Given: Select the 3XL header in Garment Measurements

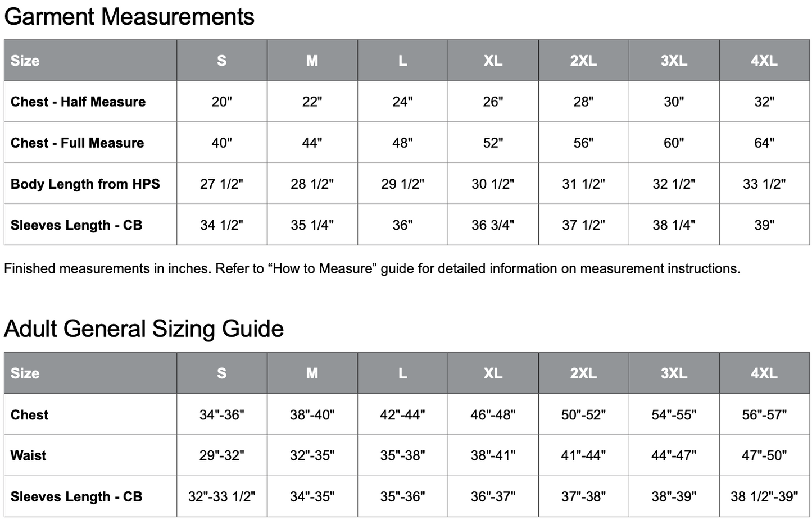Looking at the screenshot, I should (674, 61).
